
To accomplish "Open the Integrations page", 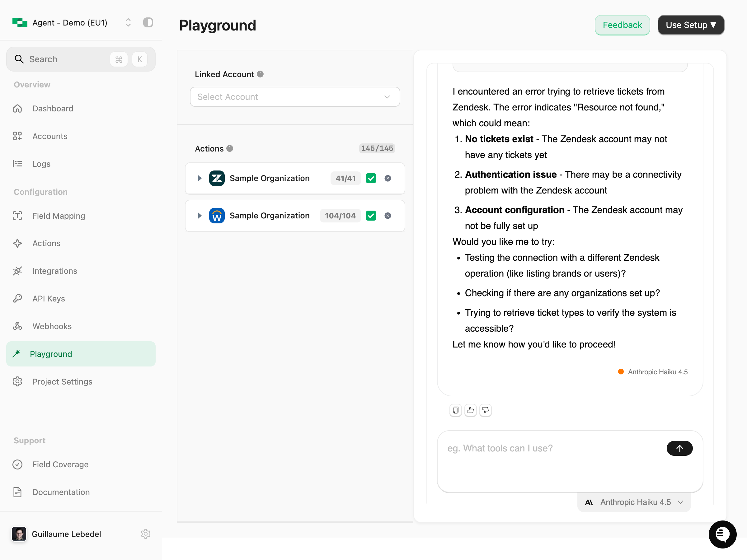I will point(55,271).
